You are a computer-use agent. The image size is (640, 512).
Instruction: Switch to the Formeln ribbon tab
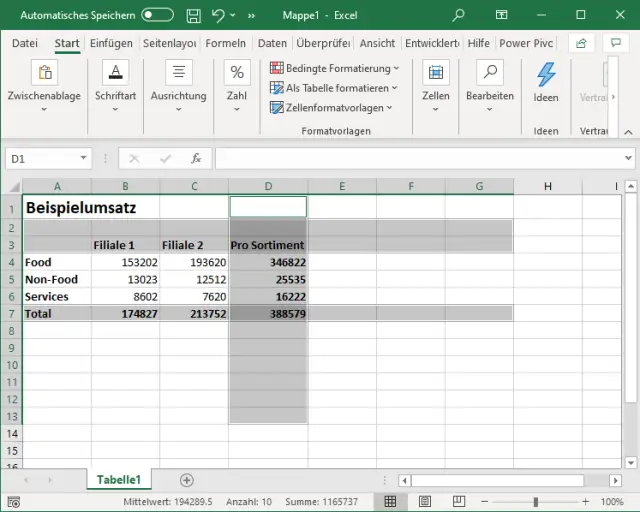[x=226, y=43]
